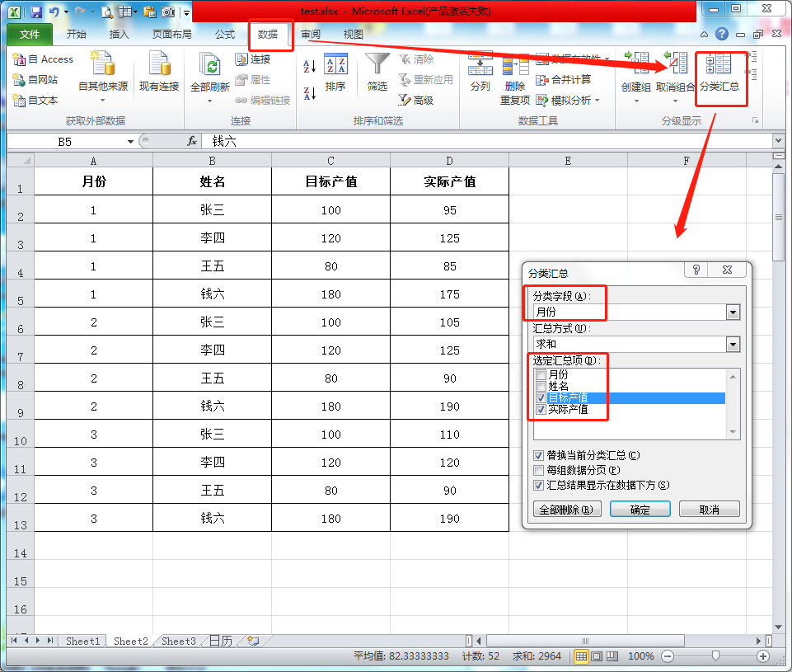Open Connections (连接) in ribbon
Viewport: 792px width, 672px height.
(253, 59)
